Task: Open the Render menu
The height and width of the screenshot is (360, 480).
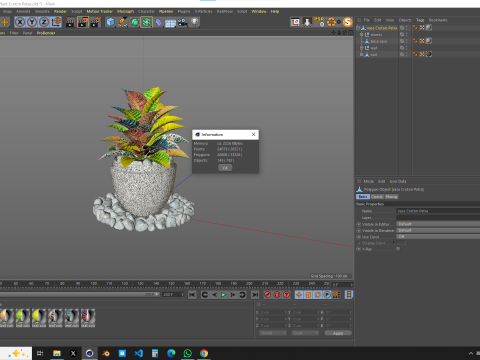Action: [60, 11]
